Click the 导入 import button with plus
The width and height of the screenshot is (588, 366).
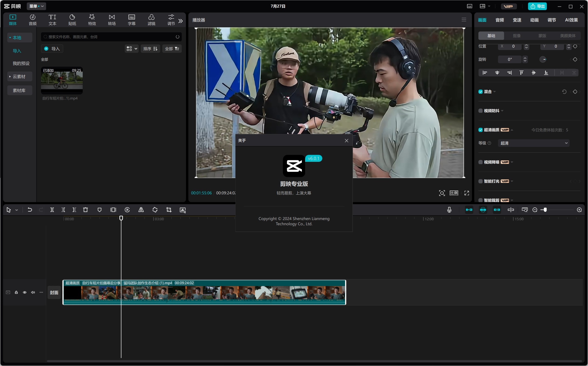[x=52, y=49]
